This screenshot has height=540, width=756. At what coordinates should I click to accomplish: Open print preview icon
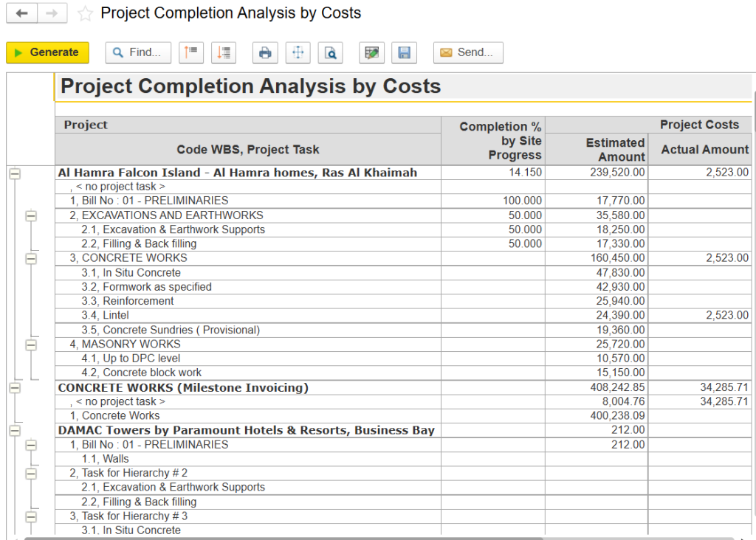coord(331,52)
